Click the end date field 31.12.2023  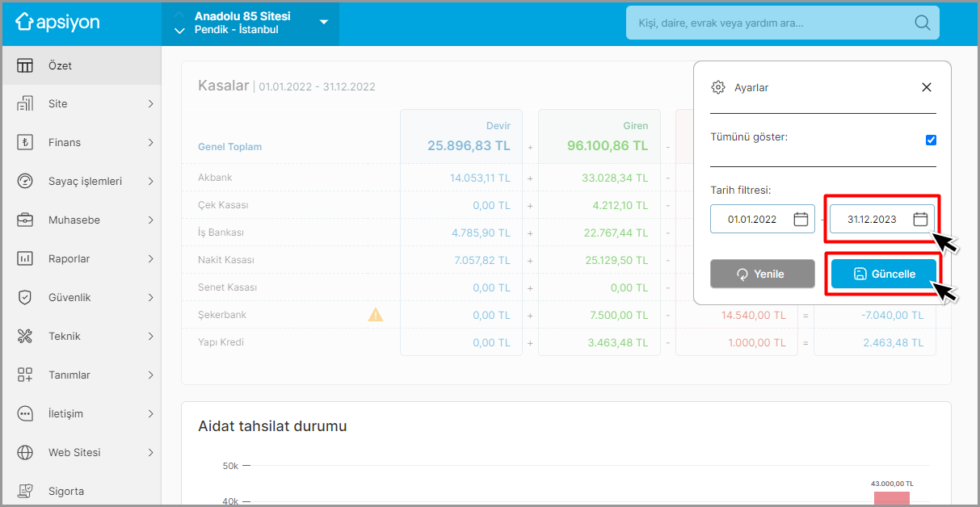click(x=882, y=219)
